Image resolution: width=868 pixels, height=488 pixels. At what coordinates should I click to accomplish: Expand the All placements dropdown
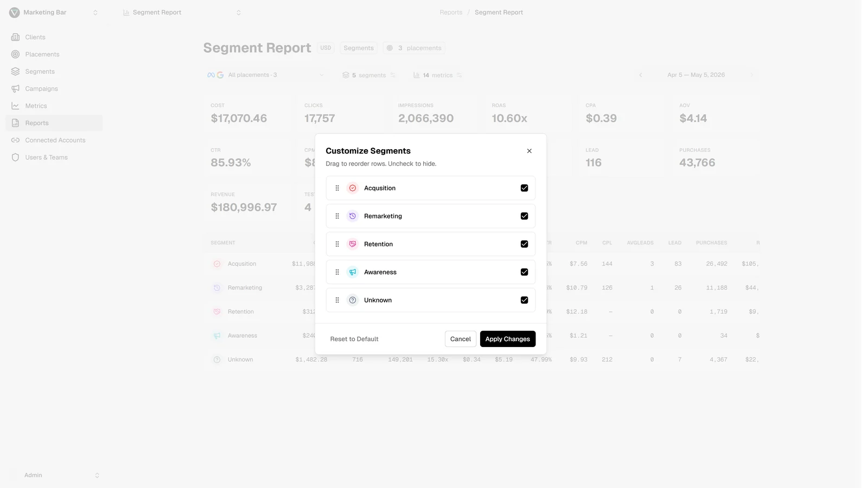click(266, 75)
